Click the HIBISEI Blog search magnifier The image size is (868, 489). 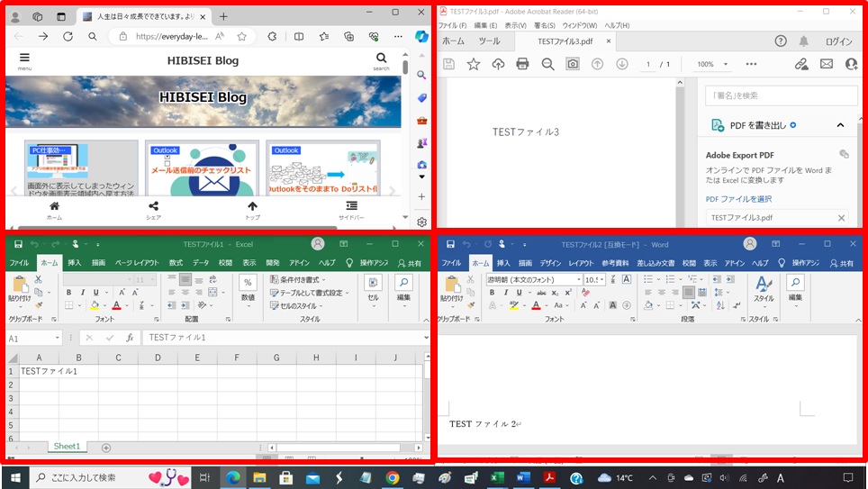pyautogui.click(x=382, y=58)
